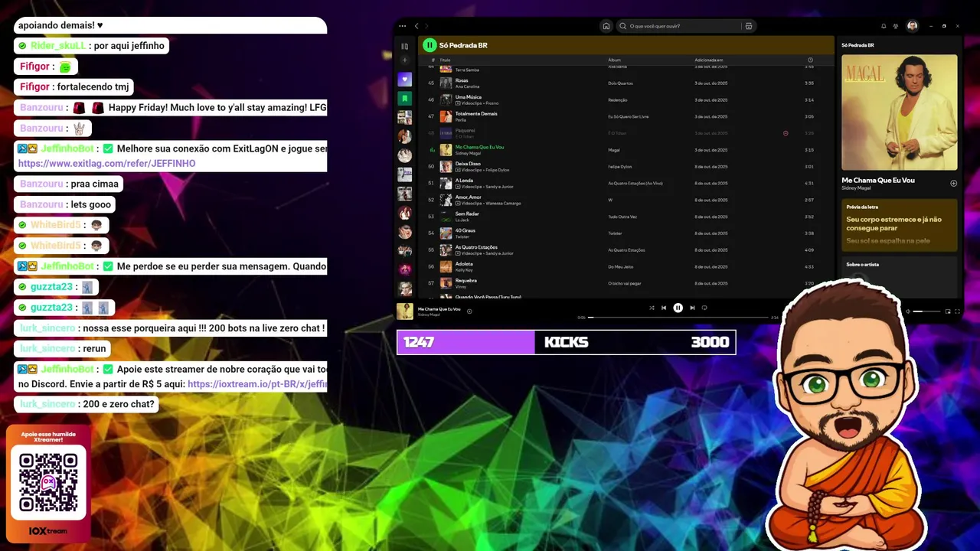This screenshot has height=551, width=980.
Task: Add song to playlist from Now Playing panel
Action: 953,183
